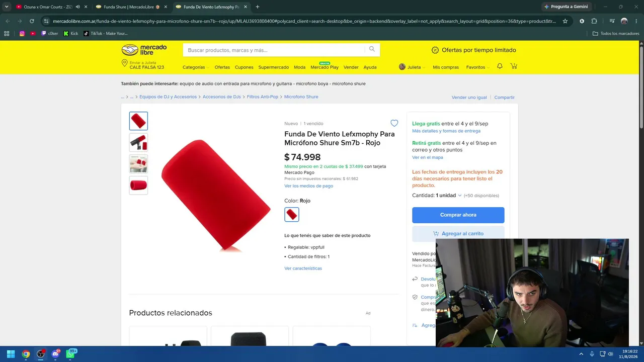
Task: Open the YouTube bookmark icon
Action: [x=33, y=34]
